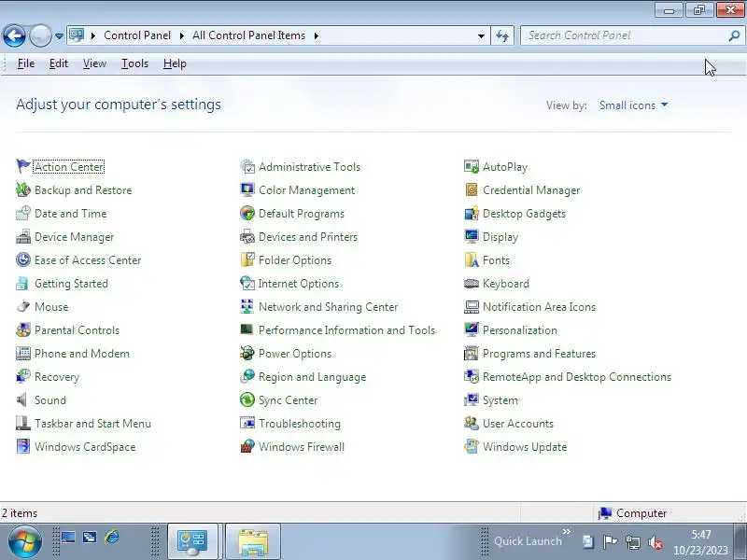This screenshot has width=747, height=560.
Task: Open the Network and Sharing Center link
Action: (x=329, y=307)
